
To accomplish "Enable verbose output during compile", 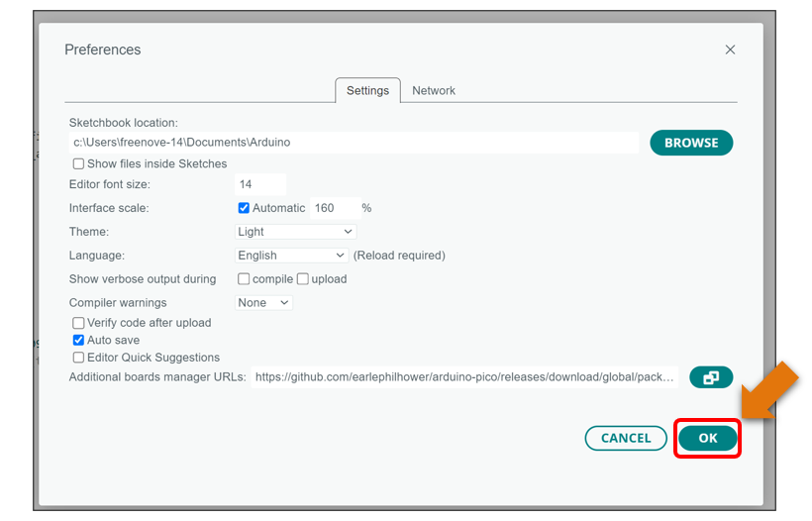I will point(244,279).
